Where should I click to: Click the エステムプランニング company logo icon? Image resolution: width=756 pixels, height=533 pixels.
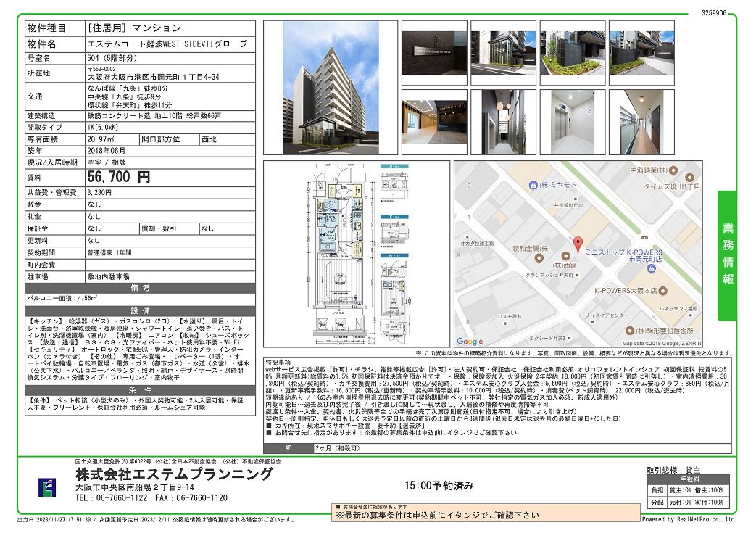(47, 487)
